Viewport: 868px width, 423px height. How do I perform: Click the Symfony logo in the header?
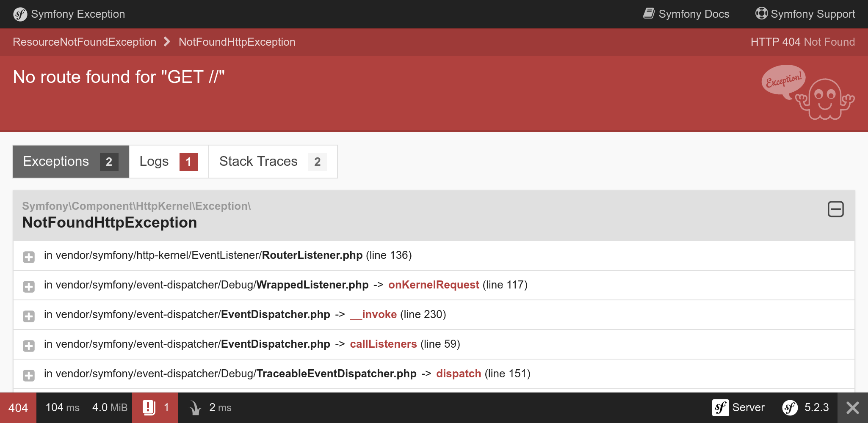click(x=20, y=14)
